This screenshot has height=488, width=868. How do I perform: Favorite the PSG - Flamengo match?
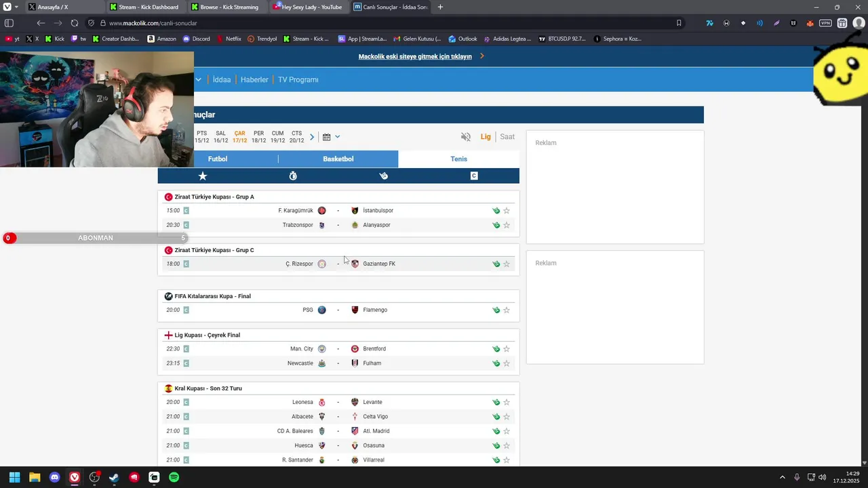(x=507, y=310)
